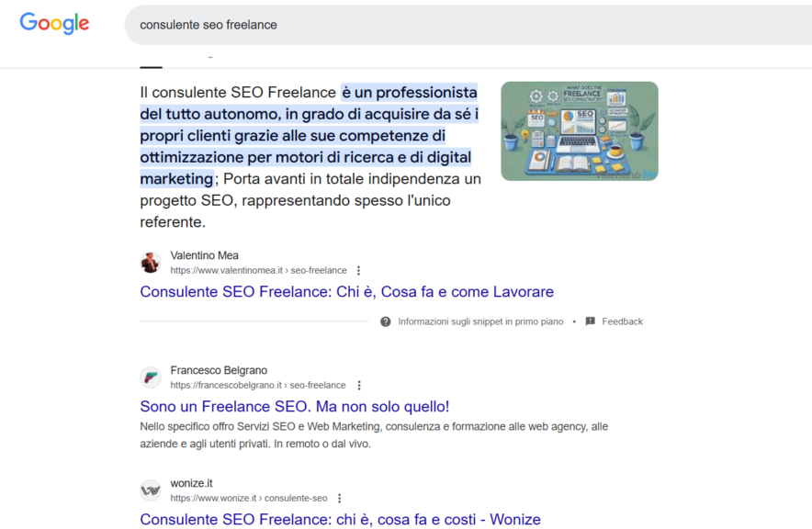Click the question mark snippet info icon
The width and height of the screenshot is (812, 529).
coord(385,321)
